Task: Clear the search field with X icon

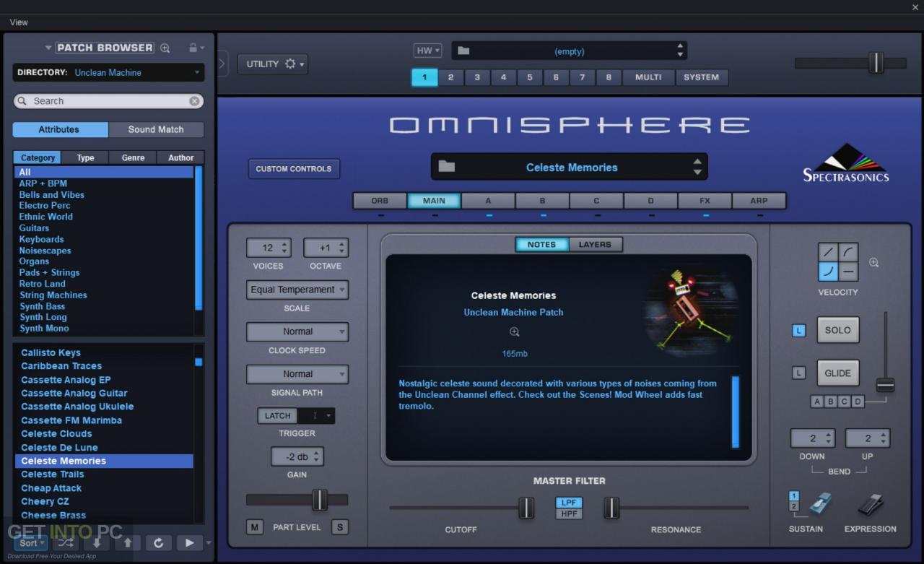Action: pos(194,101)
